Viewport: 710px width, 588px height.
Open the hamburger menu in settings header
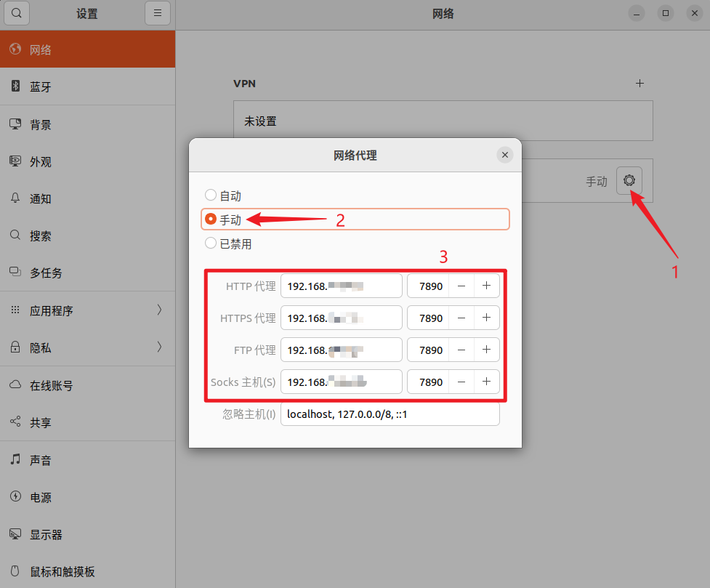click(158, 14)
